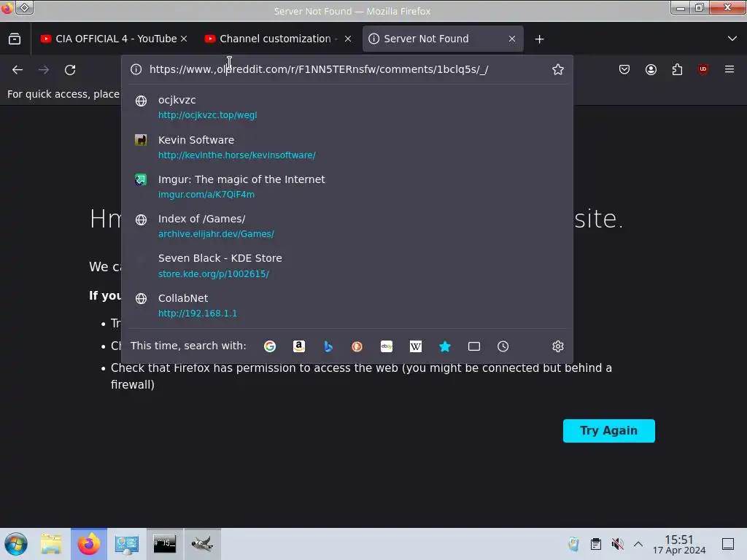This screenshot has width=747, height=560.
Task: Open the file manager in the taskbar
Action: [51, 544]
